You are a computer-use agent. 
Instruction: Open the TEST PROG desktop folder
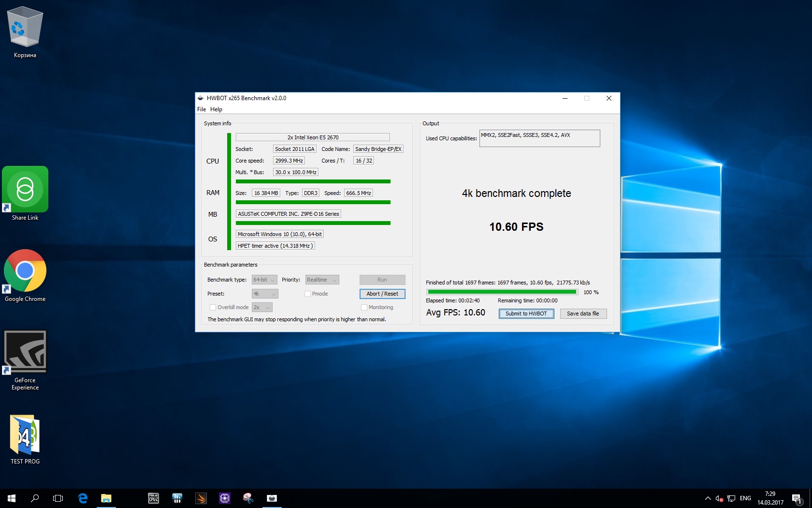25,439
